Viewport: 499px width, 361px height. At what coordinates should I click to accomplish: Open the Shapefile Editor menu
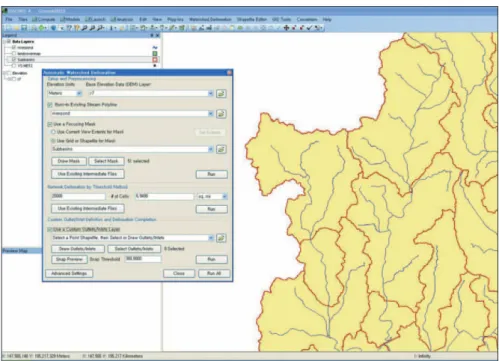tap(252, 19)
